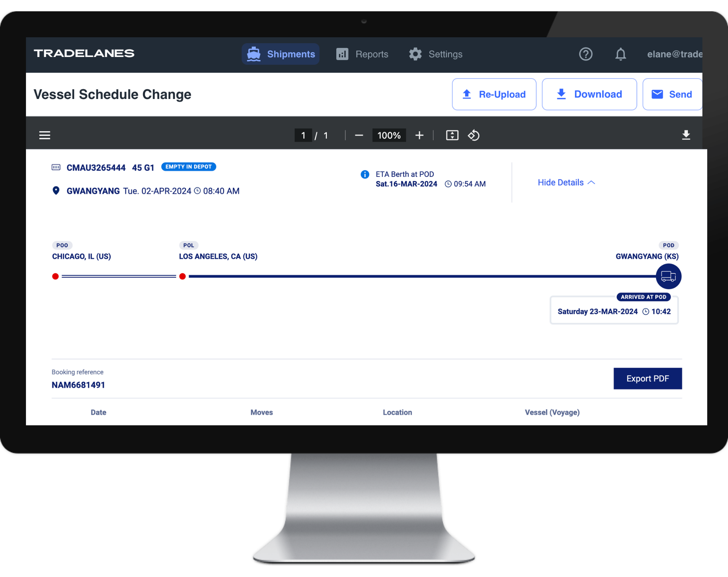
Task: Select LOS ANGELES, CA (US) text
Action: [218, 256]
